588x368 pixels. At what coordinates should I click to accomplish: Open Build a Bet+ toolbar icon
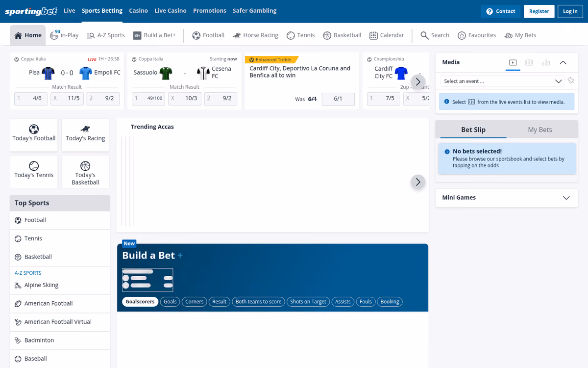tap(137, 35)
